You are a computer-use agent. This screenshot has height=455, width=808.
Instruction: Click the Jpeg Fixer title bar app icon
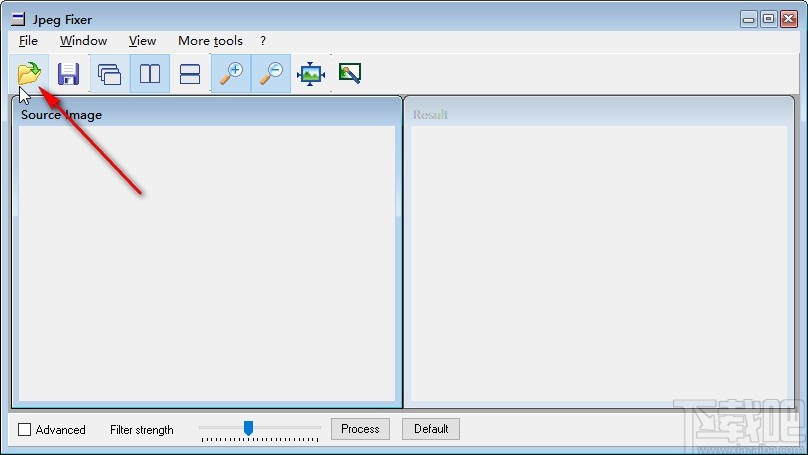[18, 20]
